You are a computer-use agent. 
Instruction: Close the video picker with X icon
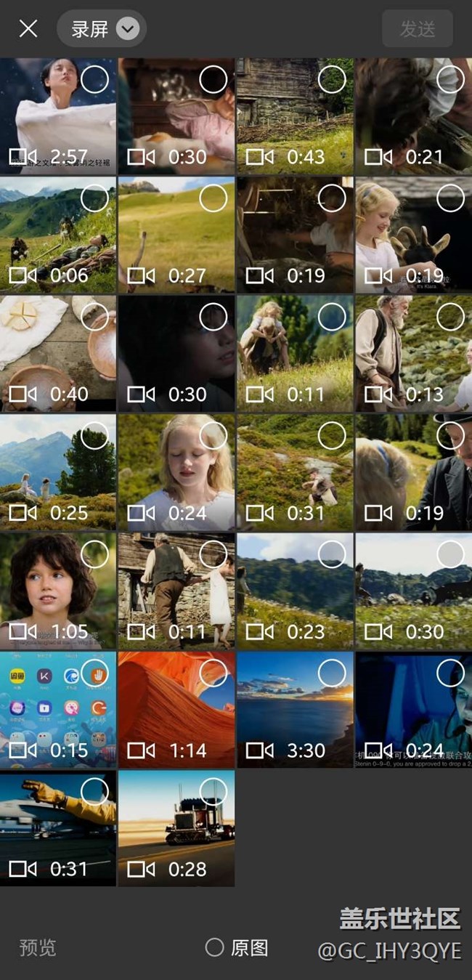[x=28, y=28]
